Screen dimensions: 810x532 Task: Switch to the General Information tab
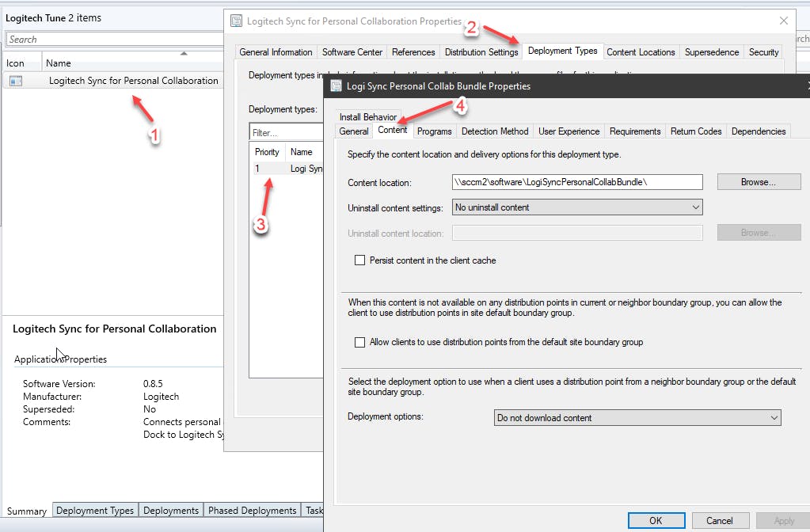pyautogui.click(x=276, y=52)
